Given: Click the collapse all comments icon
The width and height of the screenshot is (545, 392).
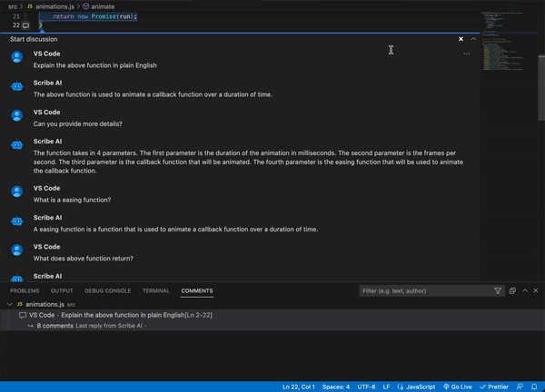Looking at the screenshot, I should click(x=512, y=291).
